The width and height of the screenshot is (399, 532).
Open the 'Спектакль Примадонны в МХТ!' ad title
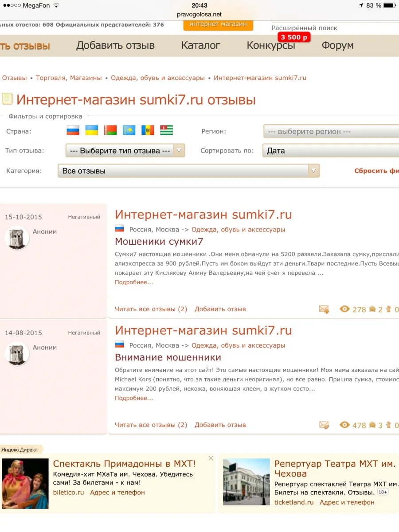pyautogui.click(x=124, y=464)
